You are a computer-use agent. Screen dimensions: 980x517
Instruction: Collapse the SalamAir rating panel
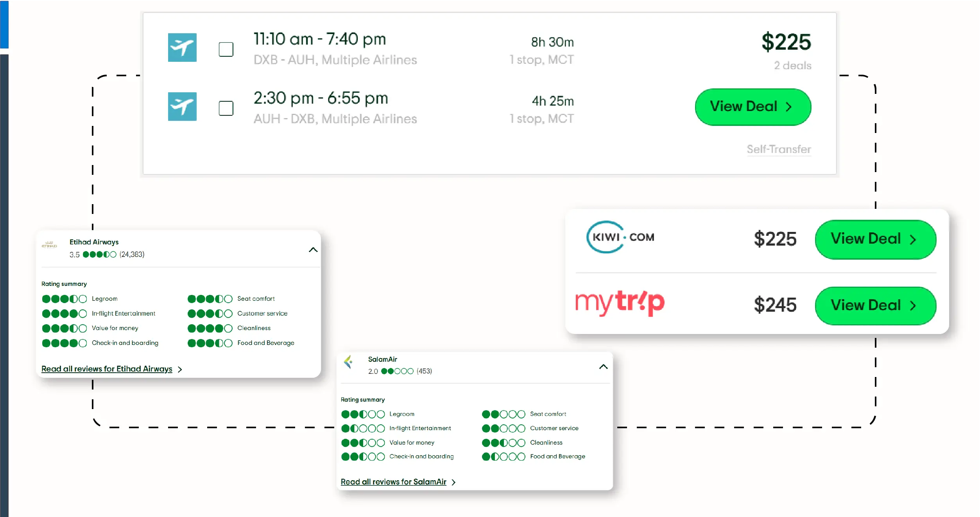603,366
